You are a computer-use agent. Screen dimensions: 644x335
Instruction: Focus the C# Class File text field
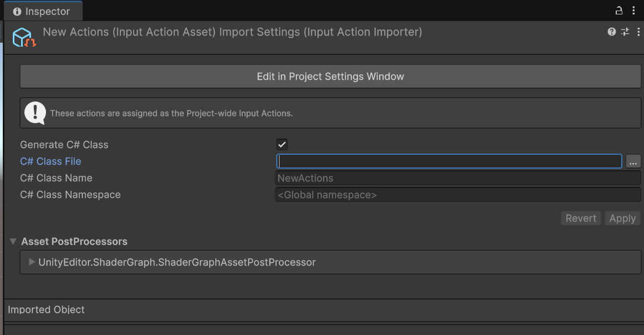pos(449,161)
